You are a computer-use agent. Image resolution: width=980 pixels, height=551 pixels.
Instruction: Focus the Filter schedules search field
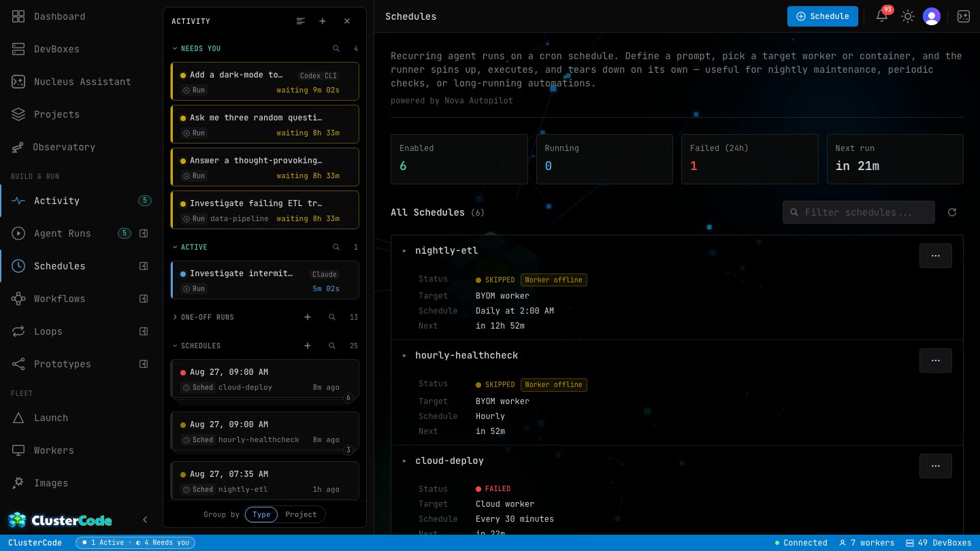click(x=859, y=212)
